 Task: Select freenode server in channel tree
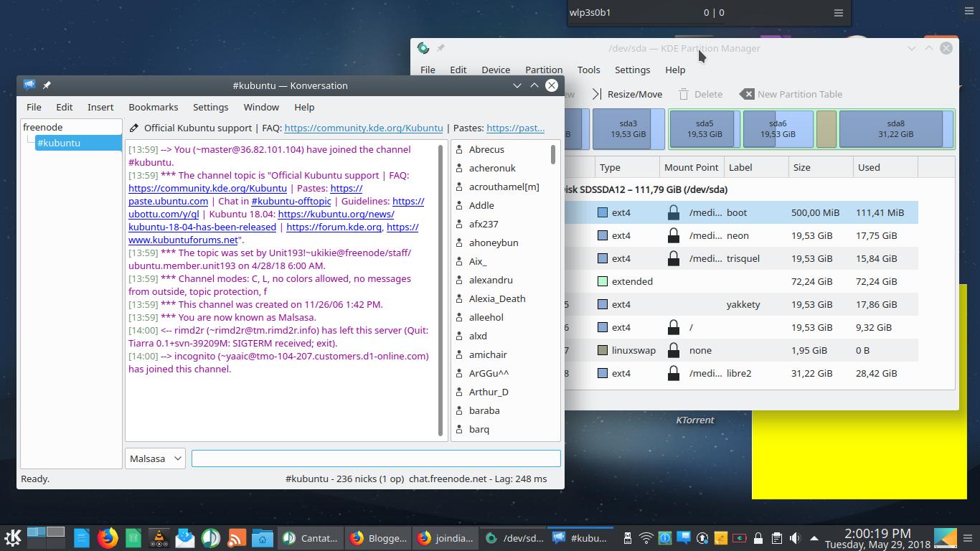pyautogui.click(x=43, y=127)
